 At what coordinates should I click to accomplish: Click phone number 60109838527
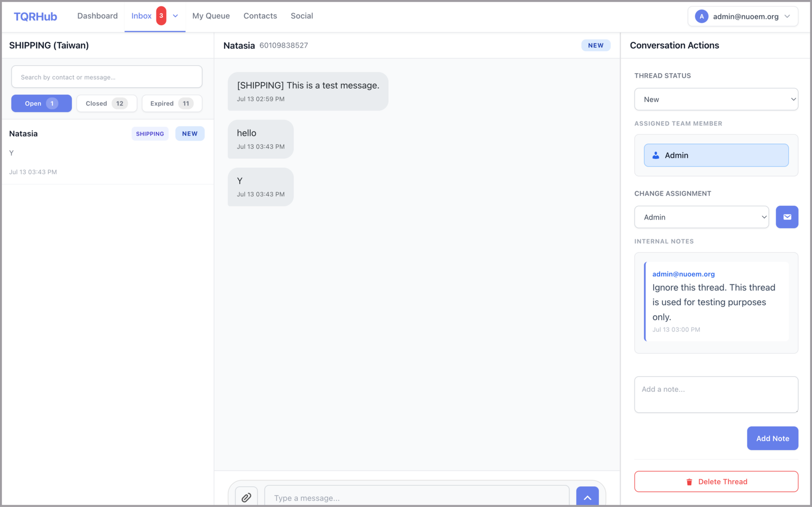[x=284, y=45]
